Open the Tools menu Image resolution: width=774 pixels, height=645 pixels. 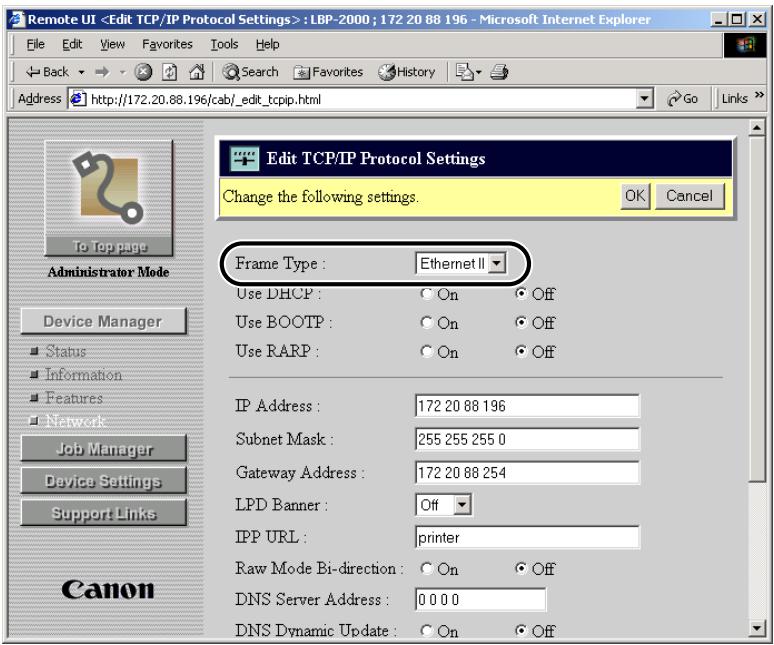tap(224, 44)
